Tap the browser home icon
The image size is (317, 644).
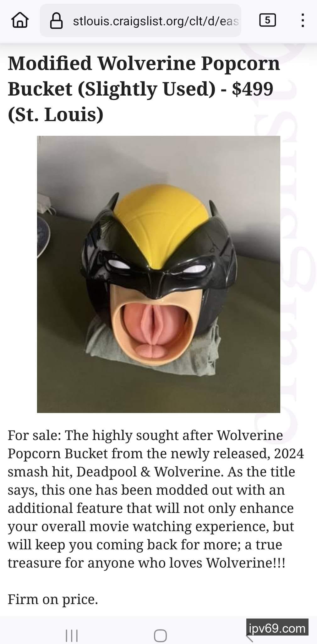pos(20,21)
